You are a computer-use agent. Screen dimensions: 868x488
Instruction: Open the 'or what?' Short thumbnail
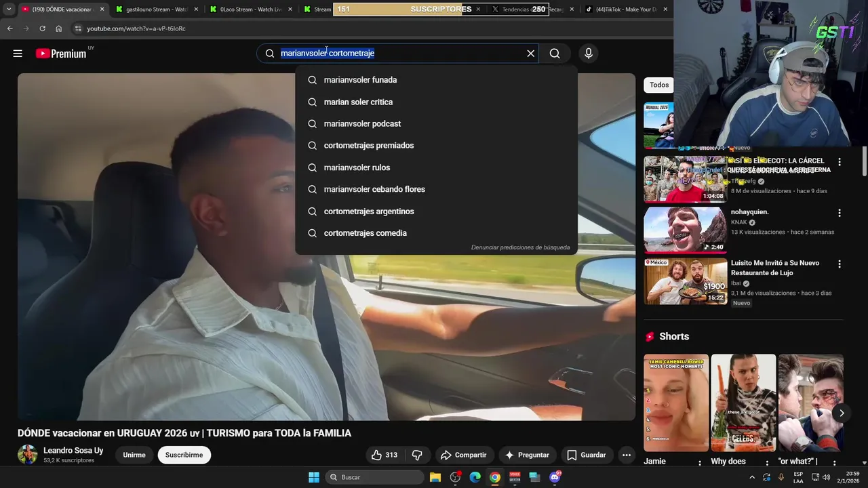click(810, 403)
